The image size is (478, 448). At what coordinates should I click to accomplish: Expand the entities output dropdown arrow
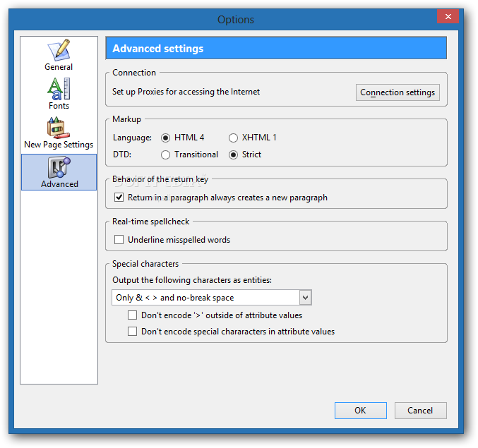(306, 298)
